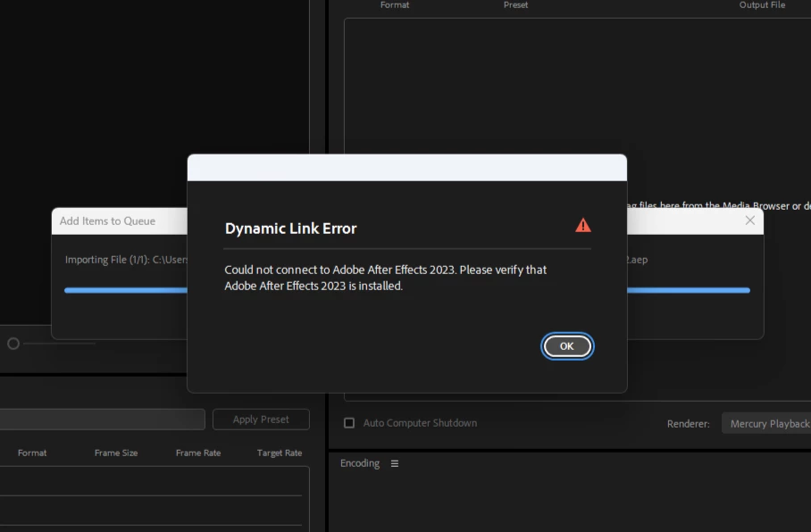Open the Renderer Mercury Playback dropdown
The height and width of the screenshot is (532, 811).
[x=766, y=423]
